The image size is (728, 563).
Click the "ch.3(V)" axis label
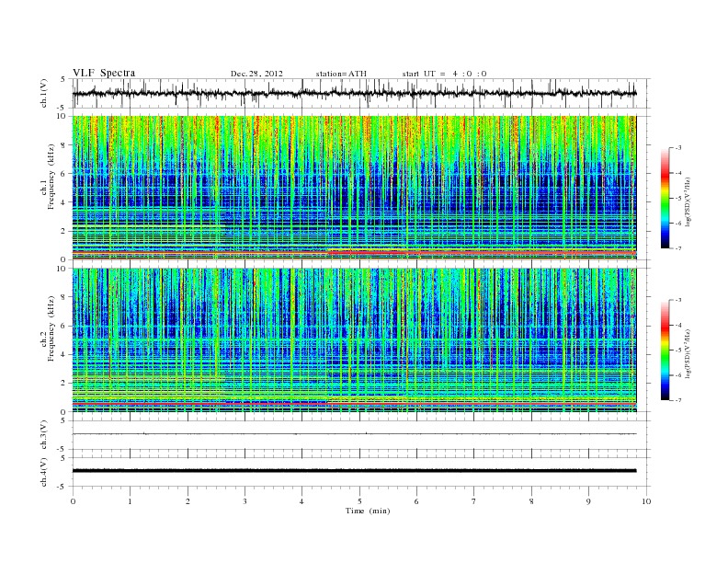pyautogui.click(x=44, y=435)
